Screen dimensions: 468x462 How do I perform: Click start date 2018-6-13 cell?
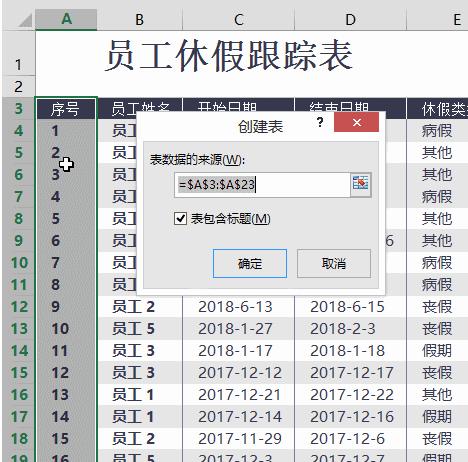[x=239, y=307]
